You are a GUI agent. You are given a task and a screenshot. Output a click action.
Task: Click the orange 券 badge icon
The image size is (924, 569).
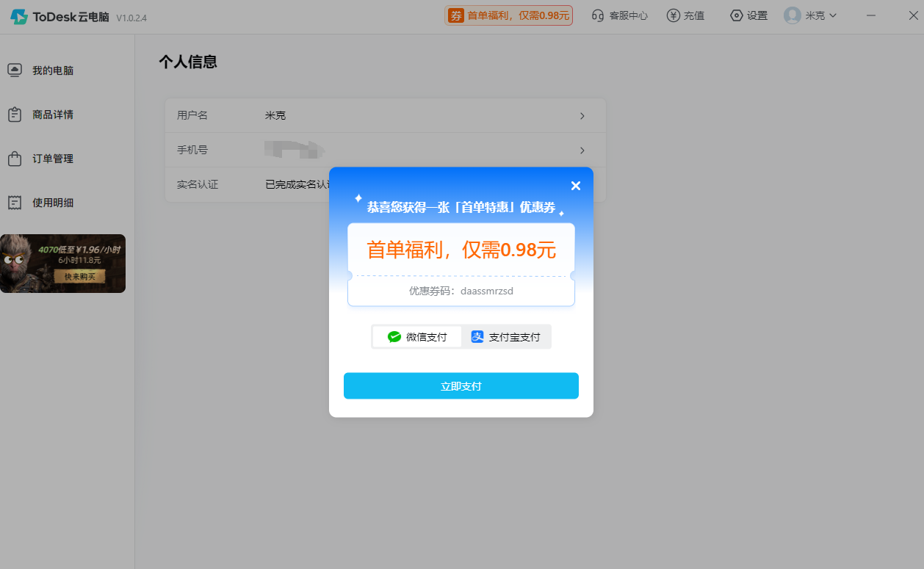pyautogui.click(x=456, y=15)
